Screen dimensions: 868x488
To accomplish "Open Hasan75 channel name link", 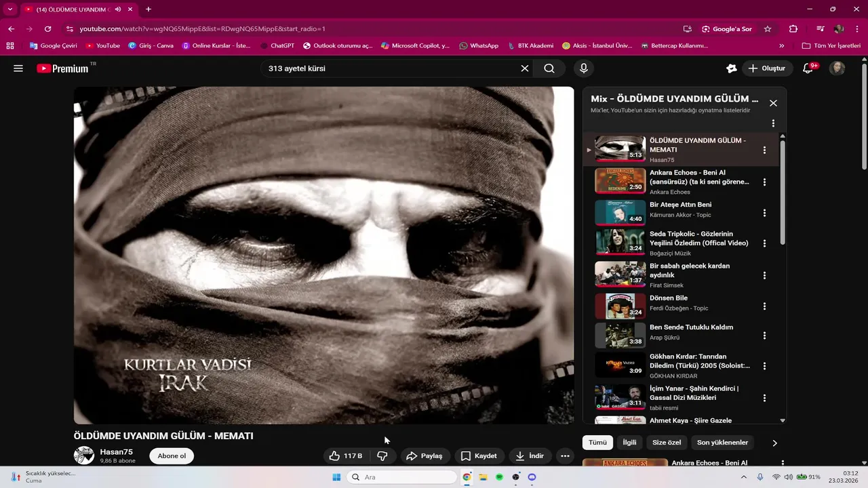I will pyautogui.click(x=116, y=452).
